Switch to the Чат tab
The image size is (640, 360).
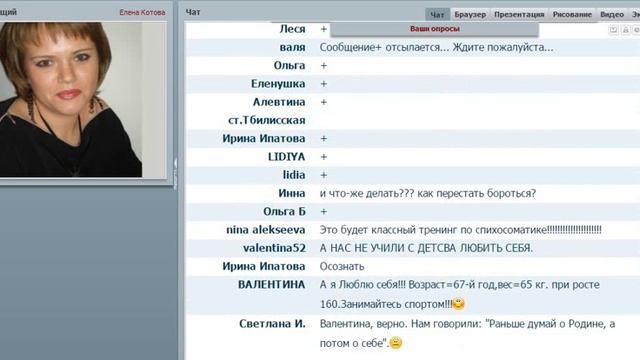click(x=437, y=14)
